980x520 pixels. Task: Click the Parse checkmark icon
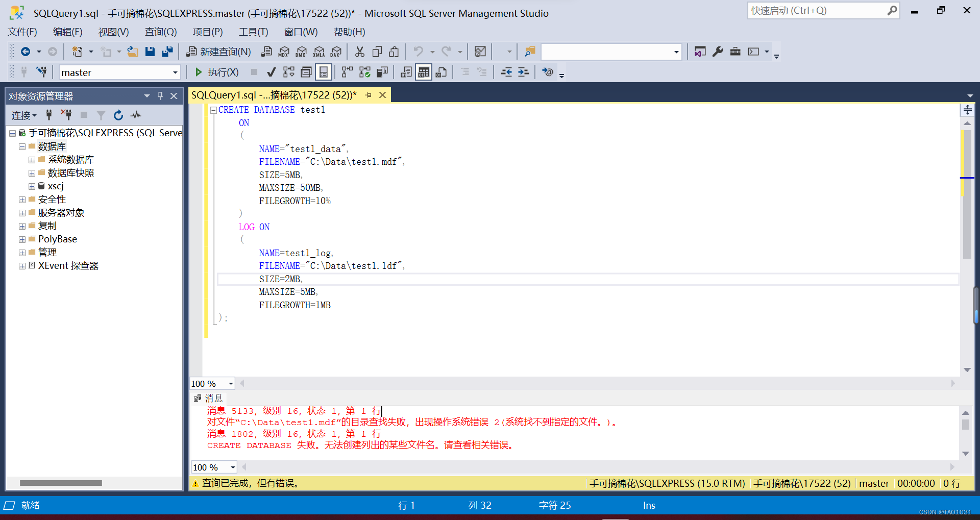(x=272, y=72)
